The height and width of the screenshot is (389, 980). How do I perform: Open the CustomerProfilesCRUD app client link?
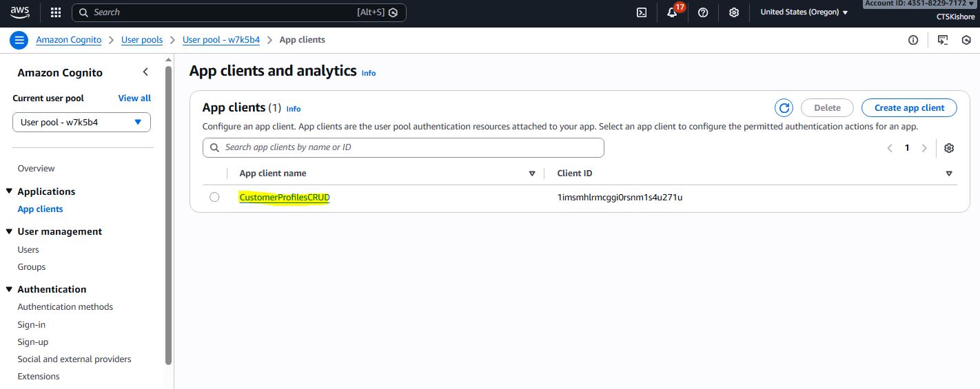point(285,198)
